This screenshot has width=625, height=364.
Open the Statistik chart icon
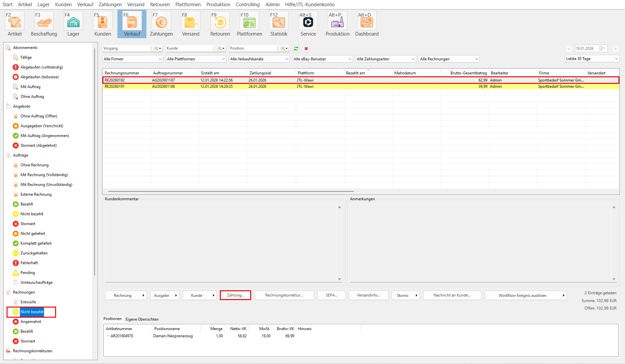point(279,22)
